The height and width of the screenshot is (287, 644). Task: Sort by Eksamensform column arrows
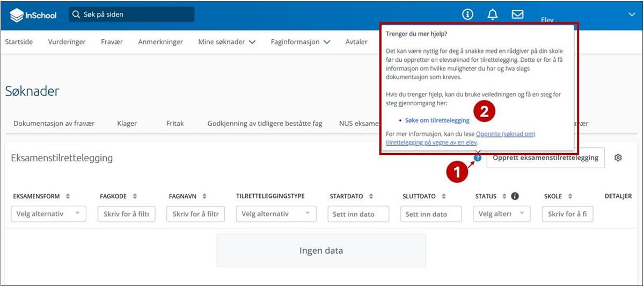[x=68, y=196]
